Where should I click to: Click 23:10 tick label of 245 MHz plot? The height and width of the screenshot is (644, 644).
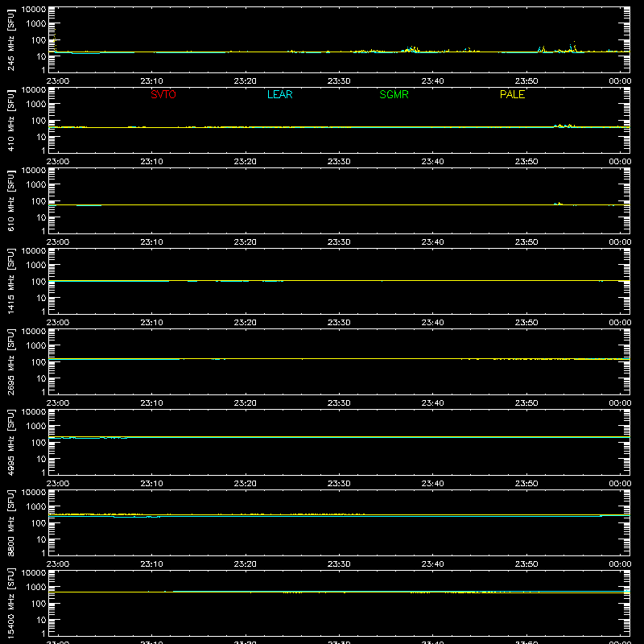[x=151, y=81]
